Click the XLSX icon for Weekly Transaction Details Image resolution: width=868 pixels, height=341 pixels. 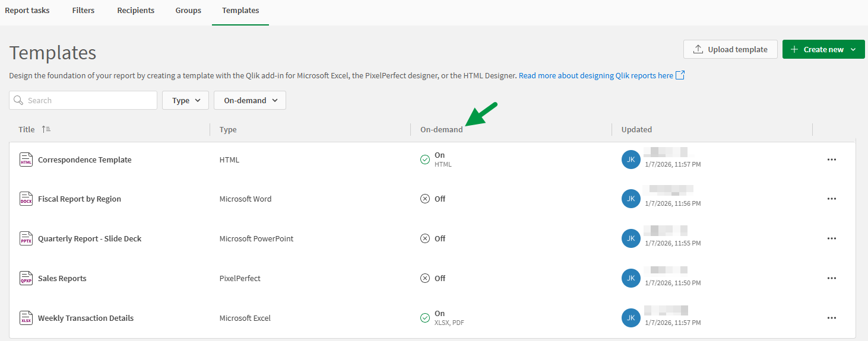[x=26, y=318]
